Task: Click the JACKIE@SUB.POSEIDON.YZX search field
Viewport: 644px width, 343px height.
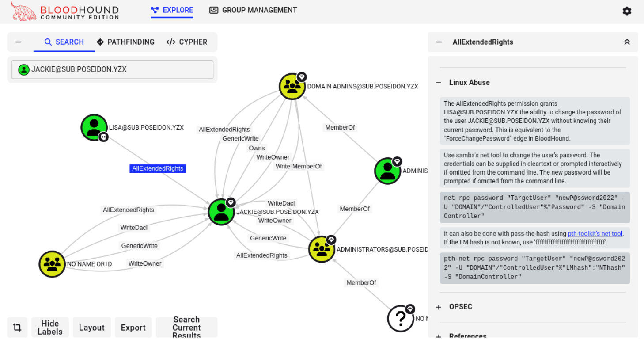Action: pyautogui.click(x=112, y=69)
